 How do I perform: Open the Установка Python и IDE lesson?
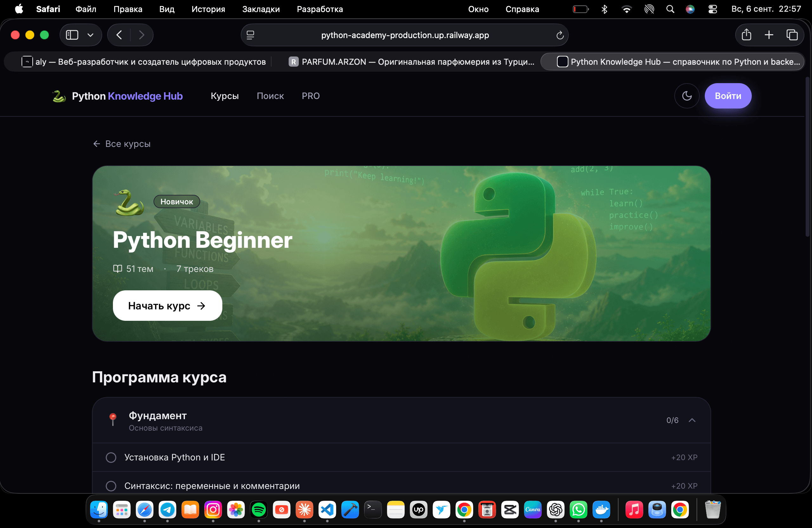[x=401, y=457]
